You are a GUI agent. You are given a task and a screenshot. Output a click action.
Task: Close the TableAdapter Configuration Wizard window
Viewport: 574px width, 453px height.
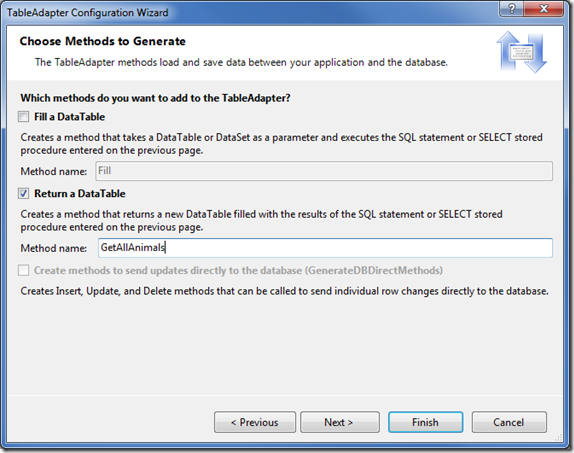coord(544,8)
